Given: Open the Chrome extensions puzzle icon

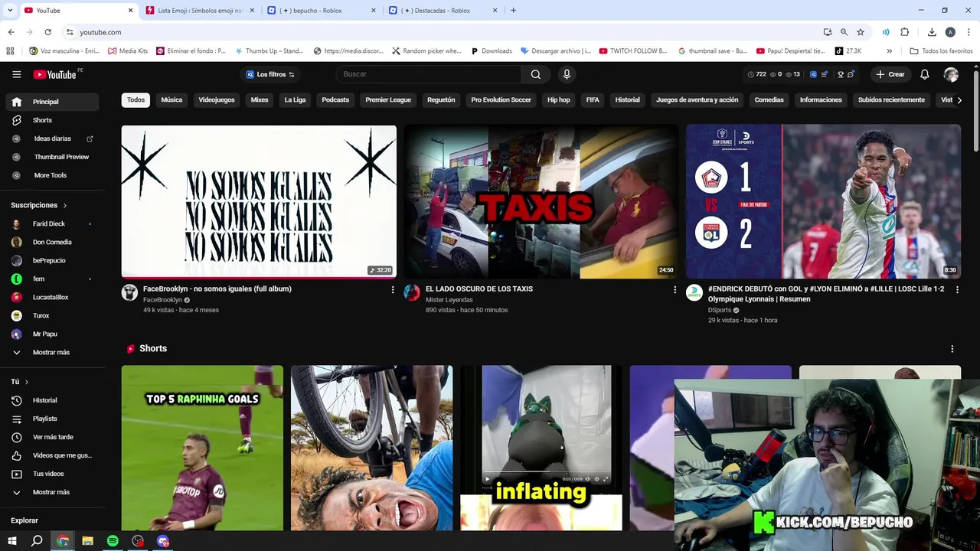Looking at the screenshot, I should point(904,32).
